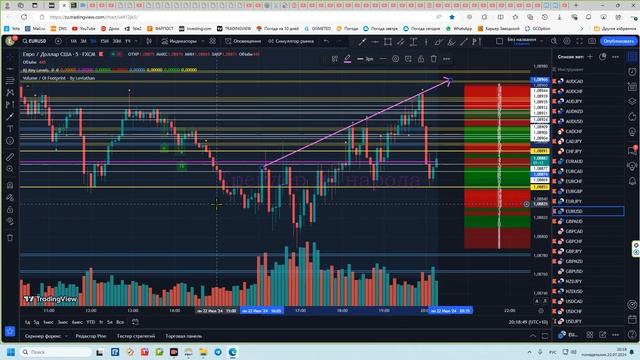
Task: Open more options in drawing toolbar
Action: 447,59
